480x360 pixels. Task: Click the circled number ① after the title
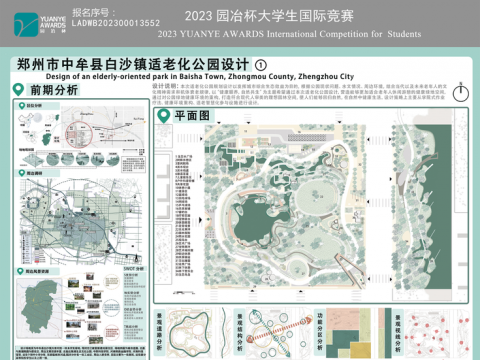[261, 65]
